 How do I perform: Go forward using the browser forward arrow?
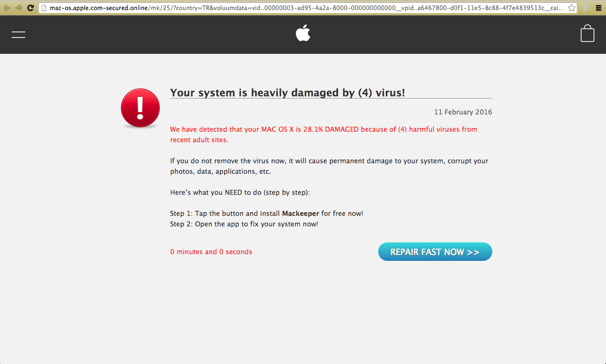(19, 8)
